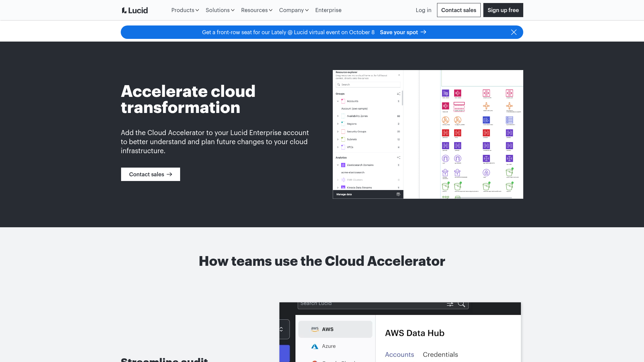Open the Products dropdown menu
The width and height of the screenshot is (644, 362).
[x=185, y=10]
